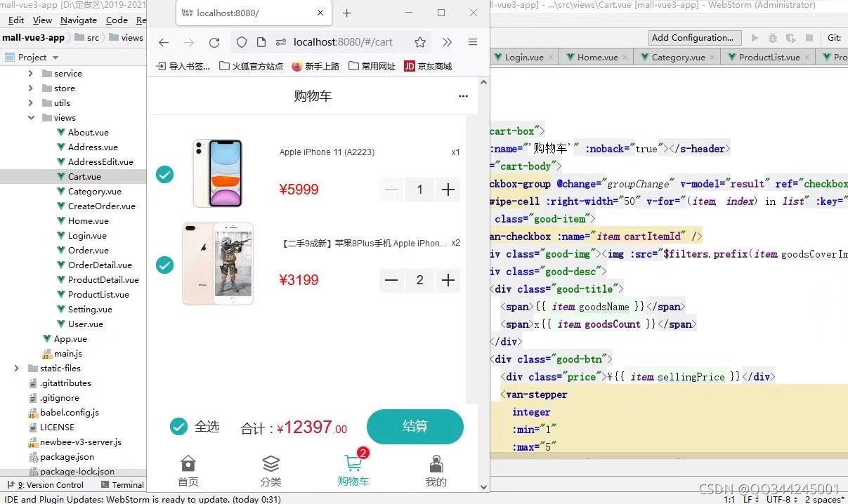
Task: Go forward in the Firefox browser
Action: pyautogui.click(x=189, y=42)
